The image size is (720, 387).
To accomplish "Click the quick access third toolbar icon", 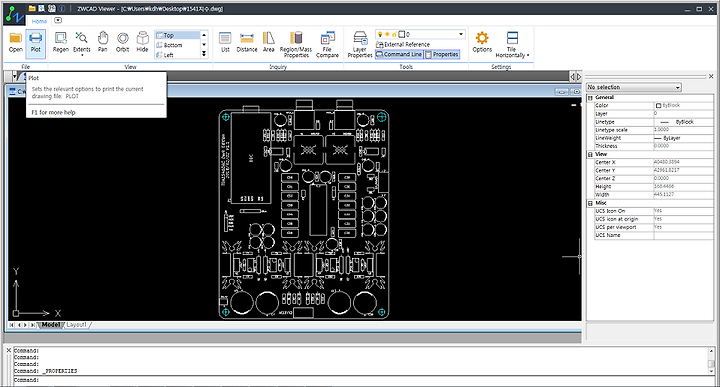I will [x=51, y=8].
